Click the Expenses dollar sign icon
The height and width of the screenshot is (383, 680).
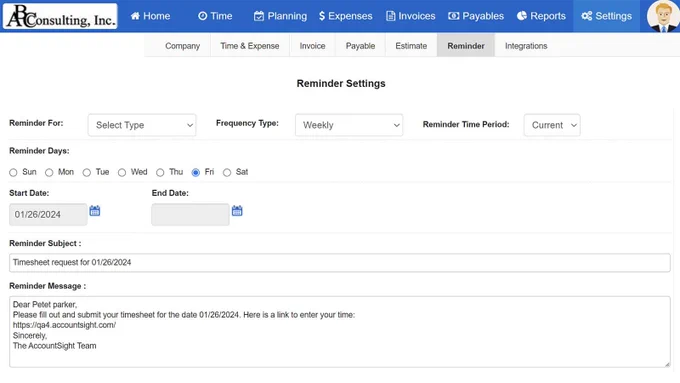tap(322, 16)
